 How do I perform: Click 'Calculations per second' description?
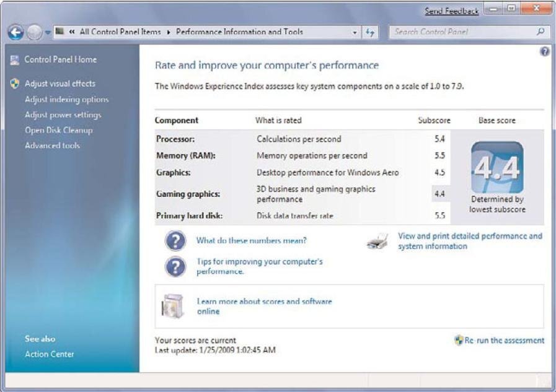click(x=299, y=139)
